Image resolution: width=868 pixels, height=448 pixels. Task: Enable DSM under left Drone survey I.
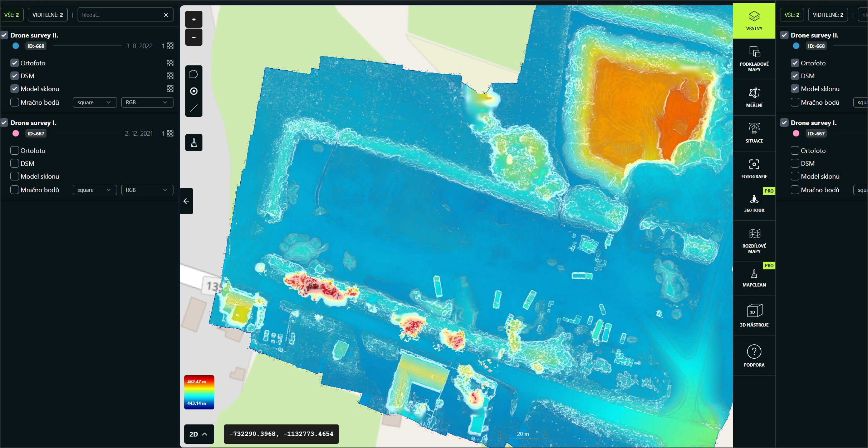point(15,163)
